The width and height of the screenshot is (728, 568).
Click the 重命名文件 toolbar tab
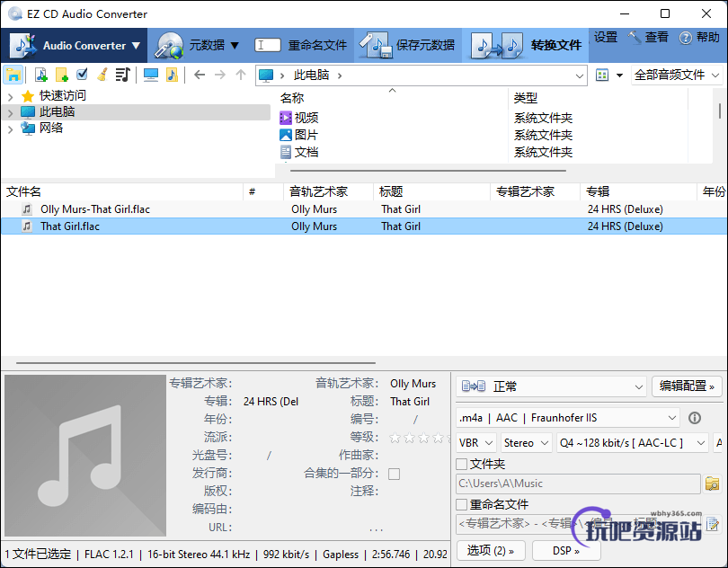(x=301, y=46)
